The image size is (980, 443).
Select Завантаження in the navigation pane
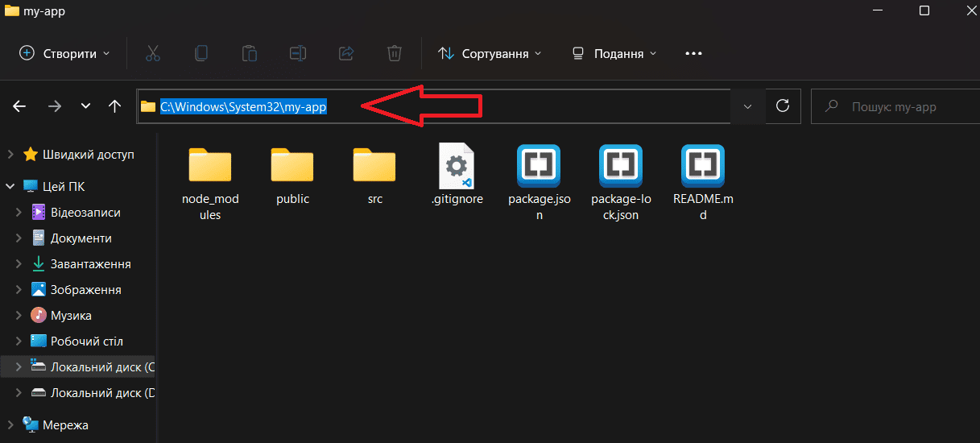90,264
